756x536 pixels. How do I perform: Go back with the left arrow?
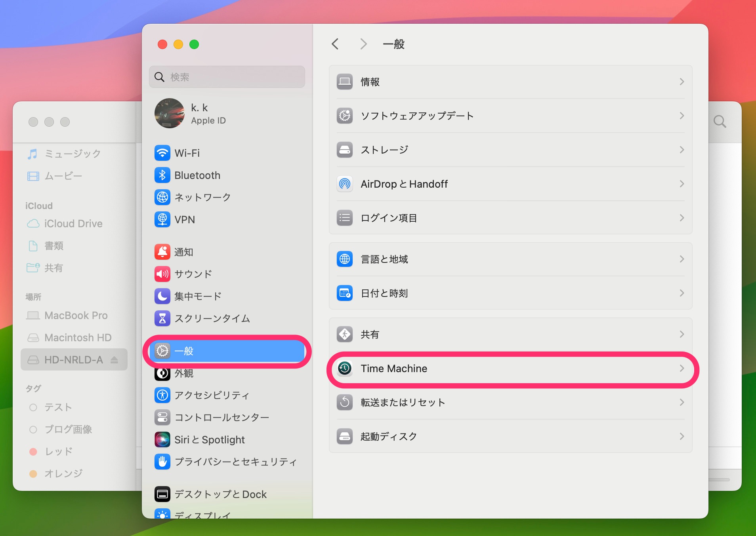[x=335, y=44]
